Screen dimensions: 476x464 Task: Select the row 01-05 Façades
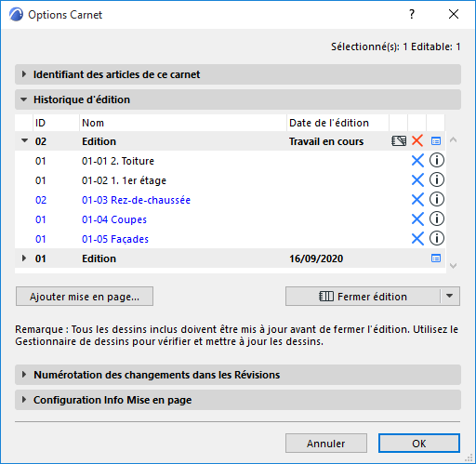click(x=230, y=239)
